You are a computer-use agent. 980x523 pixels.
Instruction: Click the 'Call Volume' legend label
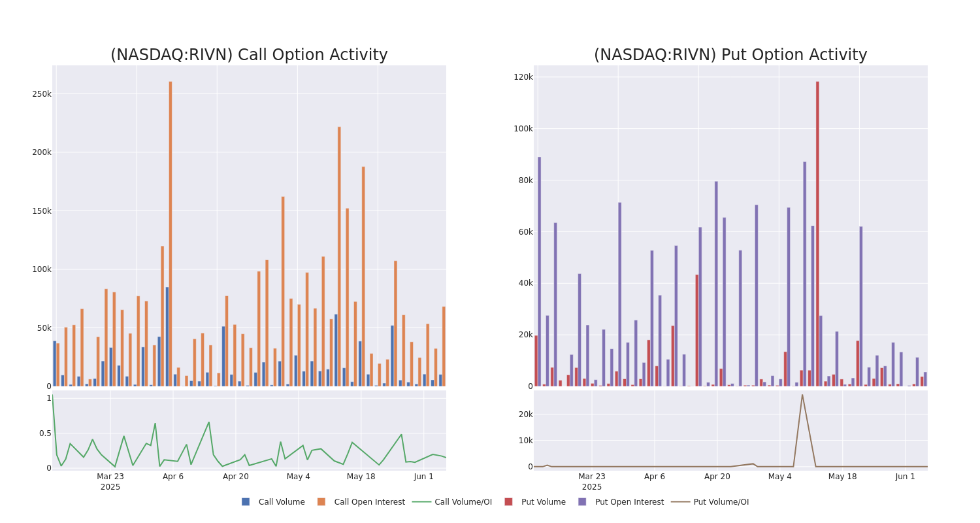coord(282,502)
